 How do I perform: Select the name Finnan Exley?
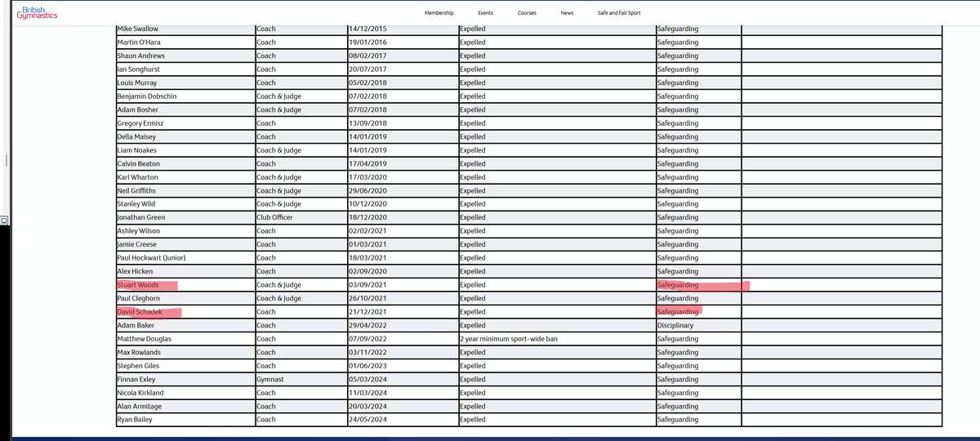pyautogui.click(x=136, y=379)
